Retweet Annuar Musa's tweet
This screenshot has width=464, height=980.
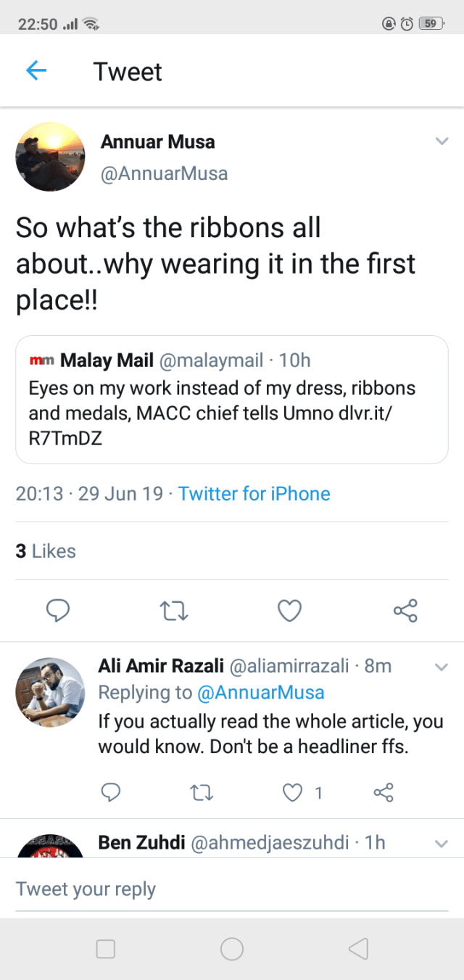(173, 611)
